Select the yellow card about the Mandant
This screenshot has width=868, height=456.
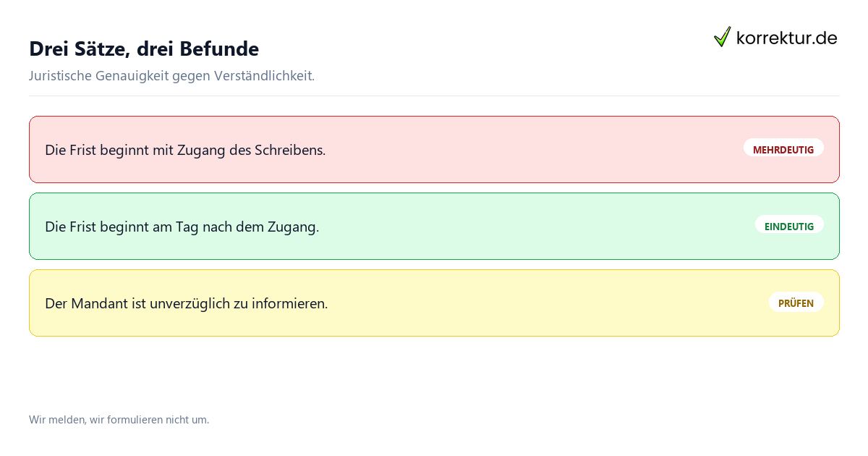click(434, 303)
